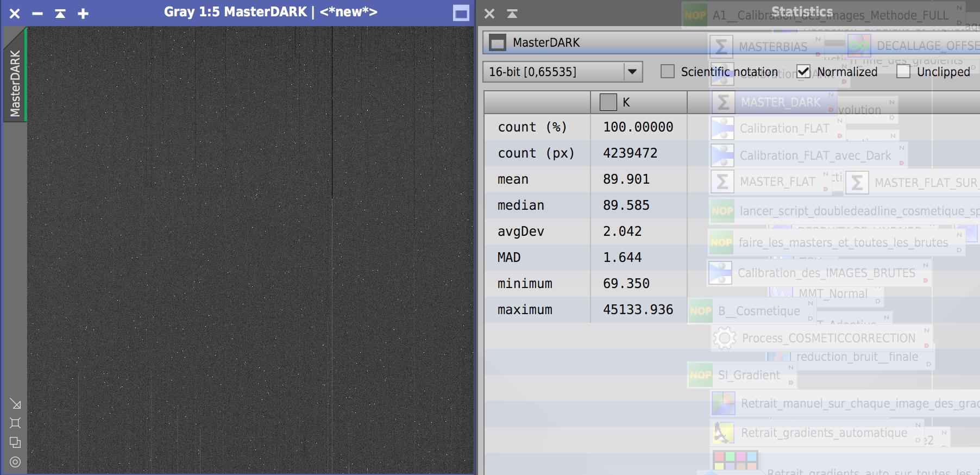Screen dimensions: 980x475
Task: Select the Process_COSMETICCORRECTION gear icon
Action: [725, 338]
